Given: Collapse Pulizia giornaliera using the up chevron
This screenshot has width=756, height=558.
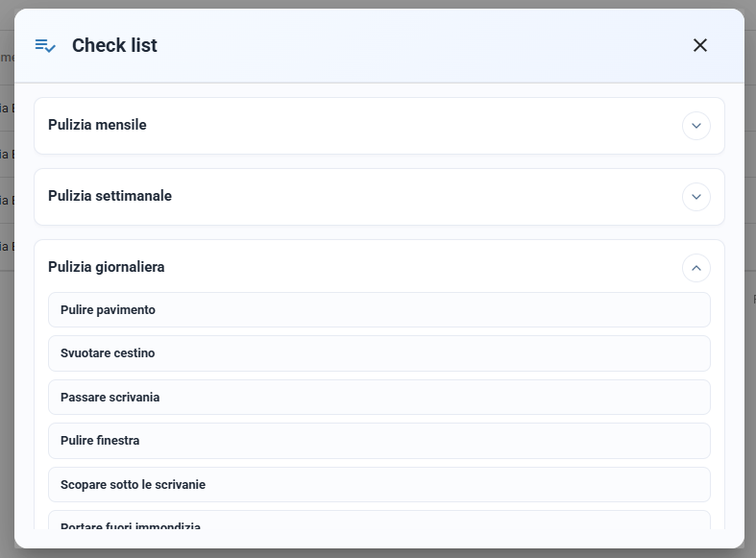Looking at the screenshot, I should click(x=696, y=268).
